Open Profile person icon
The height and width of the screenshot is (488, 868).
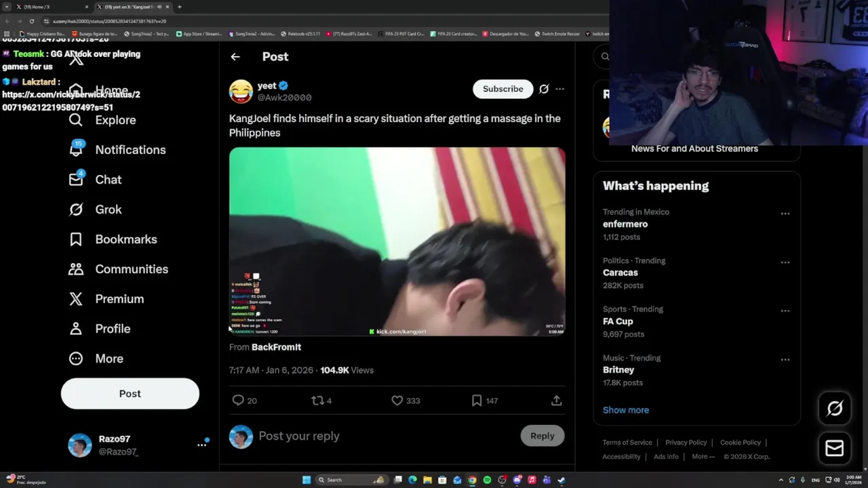coord(76,329)
